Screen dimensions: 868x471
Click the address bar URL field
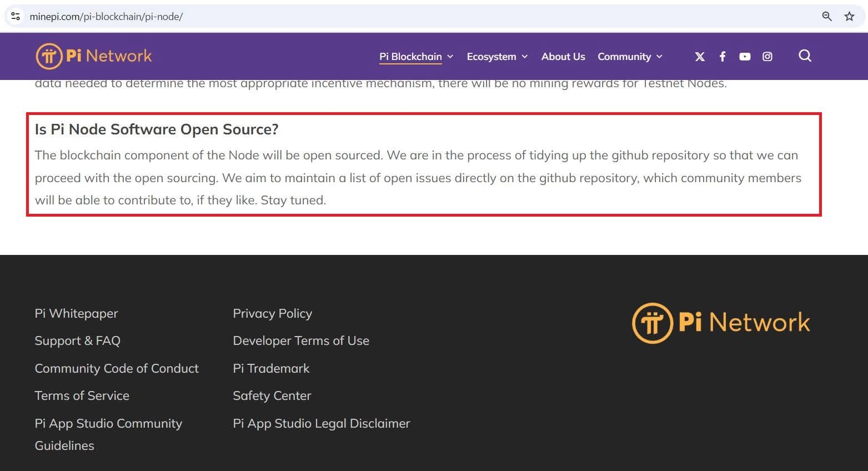point(389,16)
